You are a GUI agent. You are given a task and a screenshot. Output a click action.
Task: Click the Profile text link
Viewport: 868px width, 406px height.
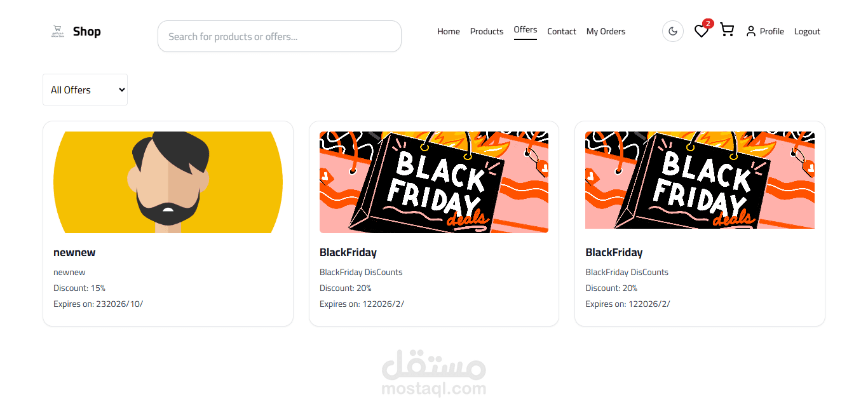point(772,31)
